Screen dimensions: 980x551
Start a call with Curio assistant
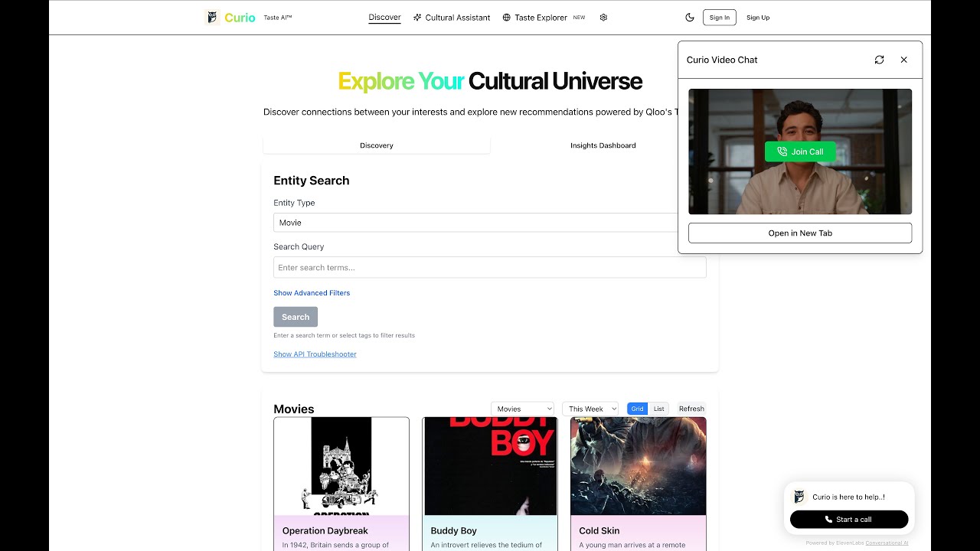(x=849, y=519)
